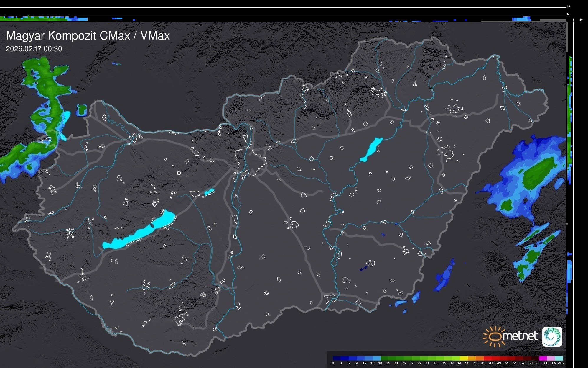Click the 2026.02.17 00:30 timestamp

coord(34,49)
